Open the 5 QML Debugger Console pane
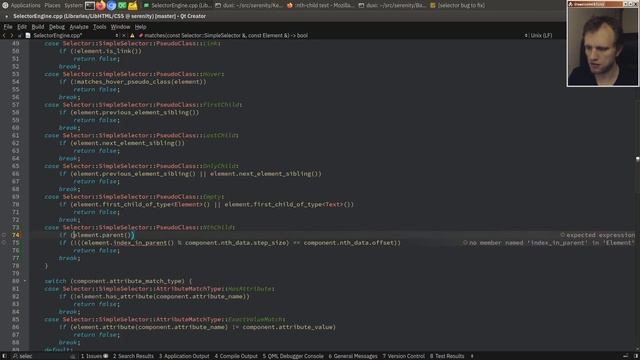This screenshot has width=640, height=360. coord(293,356)
